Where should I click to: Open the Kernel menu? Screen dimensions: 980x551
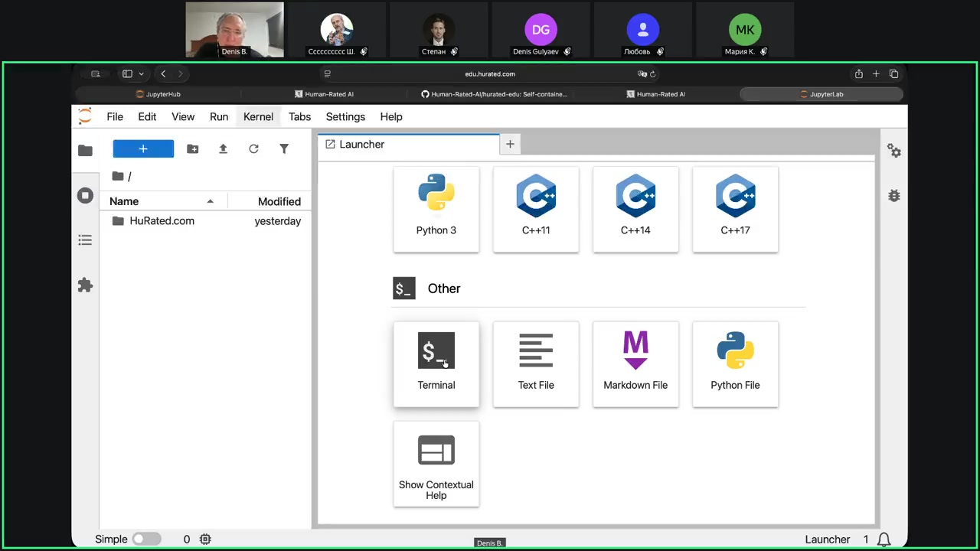258,116
